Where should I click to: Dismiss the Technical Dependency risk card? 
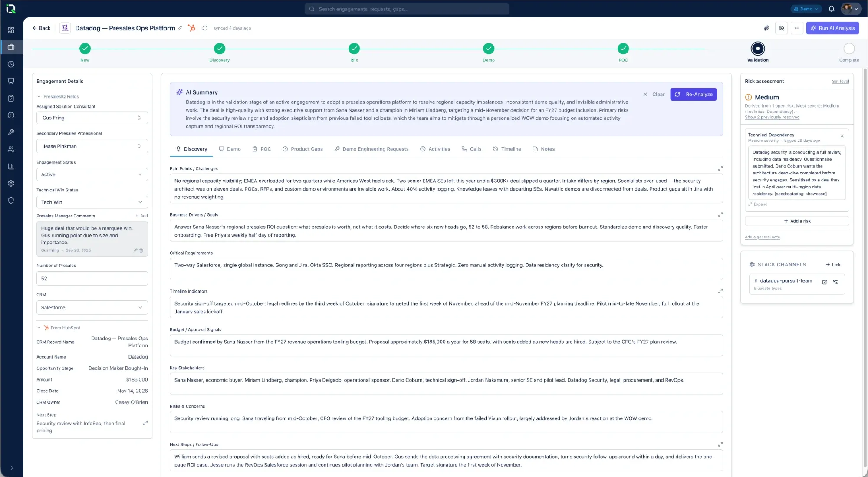pyautogui.click(x=842, y=136)
